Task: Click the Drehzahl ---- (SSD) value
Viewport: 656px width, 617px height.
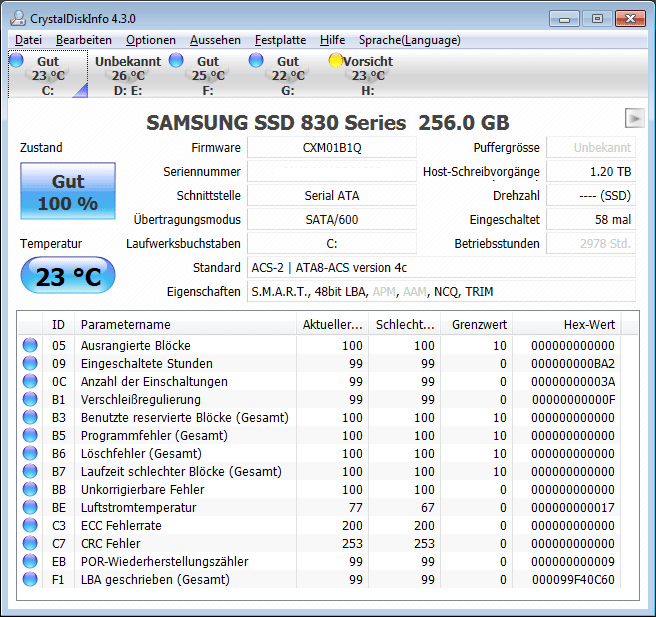Action: pos(591,196)
